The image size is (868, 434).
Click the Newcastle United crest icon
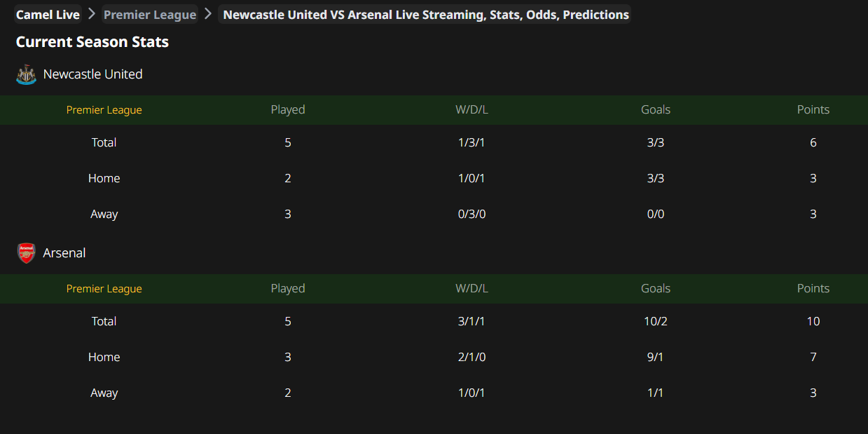click(26, 74)
